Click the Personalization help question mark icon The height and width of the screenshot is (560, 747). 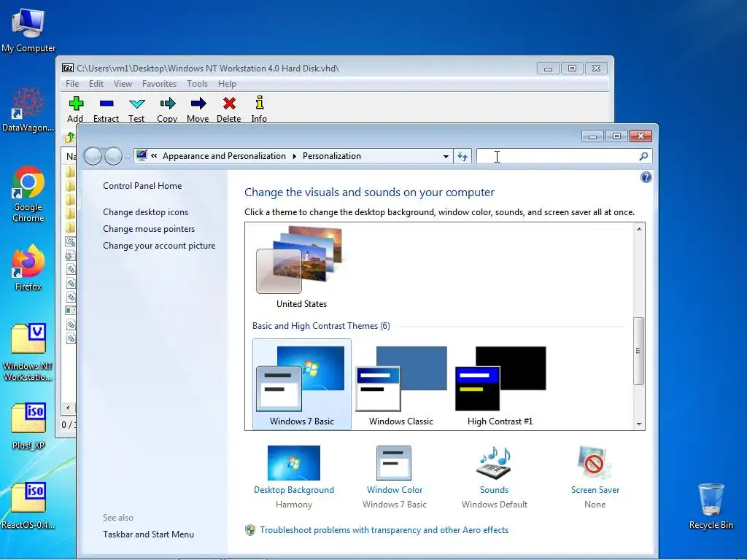[x=646, y=178]
